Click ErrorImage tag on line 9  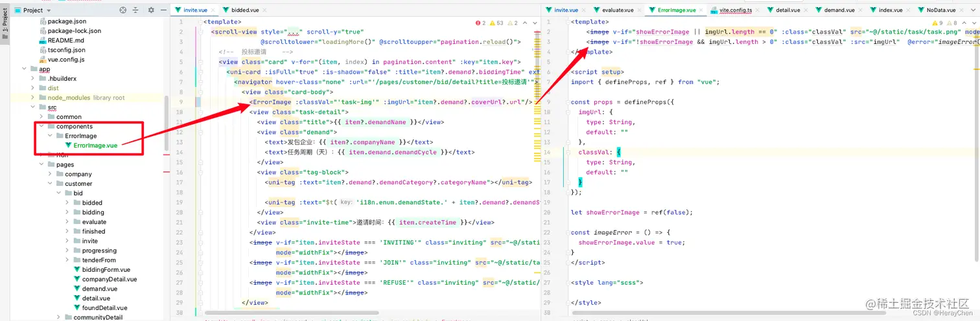[x=272, y=102]
